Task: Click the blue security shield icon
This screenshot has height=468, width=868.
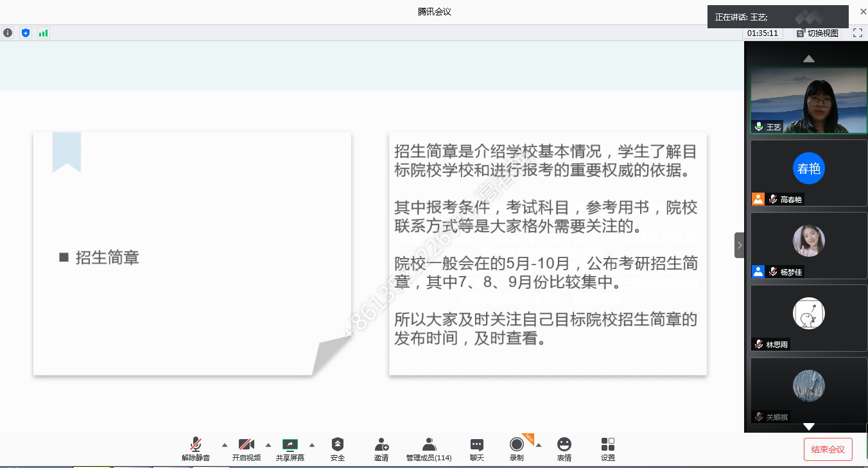Action: click(26, 33)
